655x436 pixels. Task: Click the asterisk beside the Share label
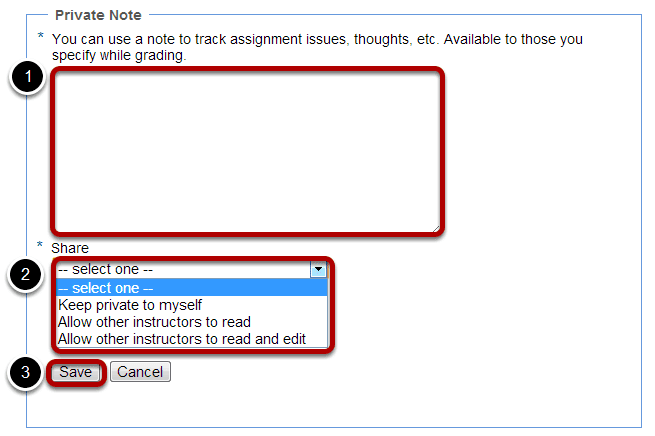tap(40, 245)
